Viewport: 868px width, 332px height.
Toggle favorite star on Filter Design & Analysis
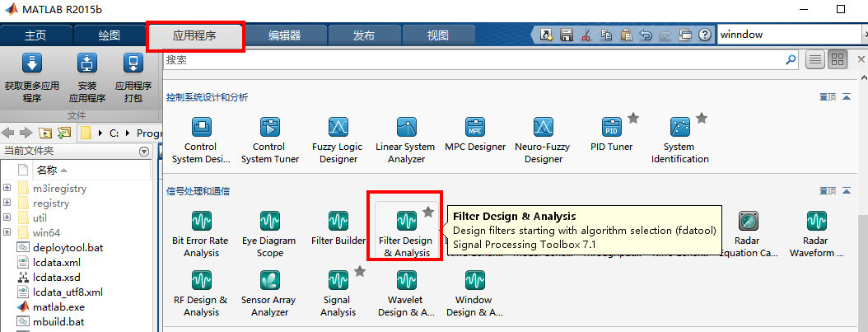pos(428,212)
